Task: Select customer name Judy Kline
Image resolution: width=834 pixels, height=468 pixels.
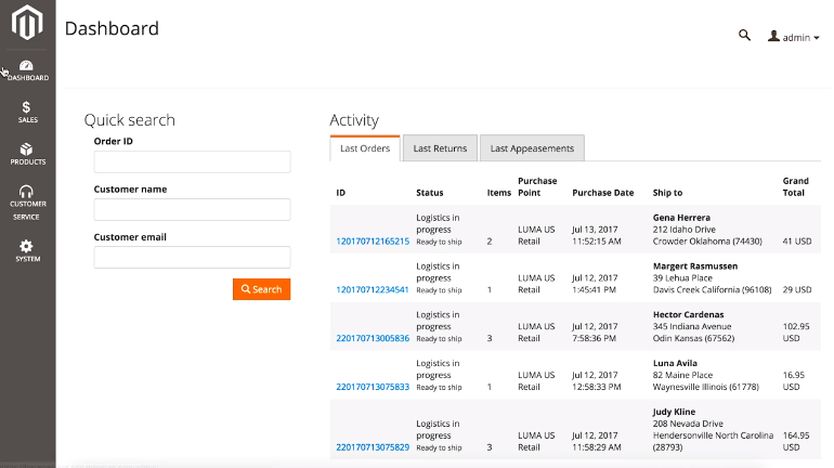Action: tap(674, 412)
